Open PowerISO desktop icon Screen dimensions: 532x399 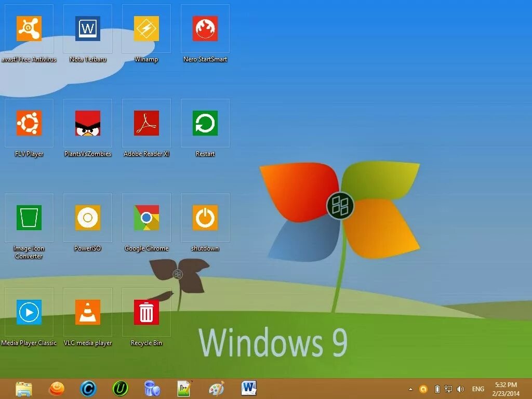click(x=88, y=218)
